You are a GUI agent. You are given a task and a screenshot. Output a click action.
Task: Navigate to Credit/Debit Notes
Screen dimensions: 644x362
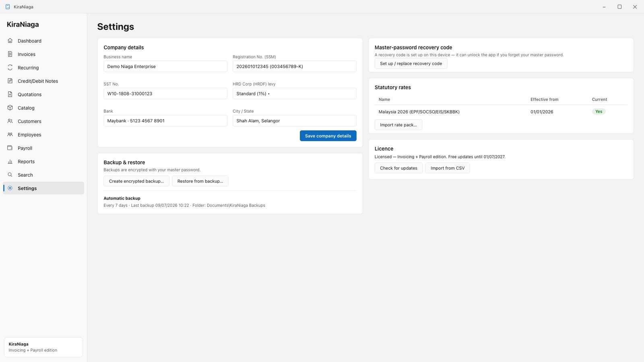point(43,81)
